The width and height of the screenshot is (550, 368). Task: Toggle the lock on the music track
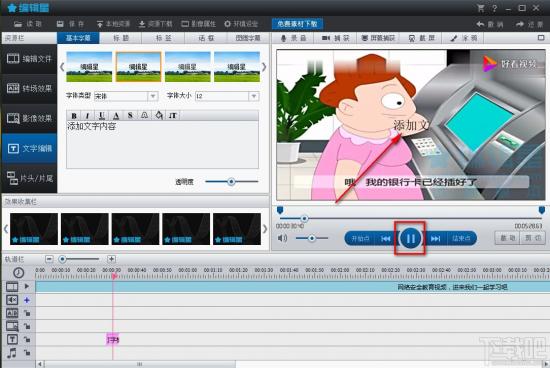pos(27,353)
